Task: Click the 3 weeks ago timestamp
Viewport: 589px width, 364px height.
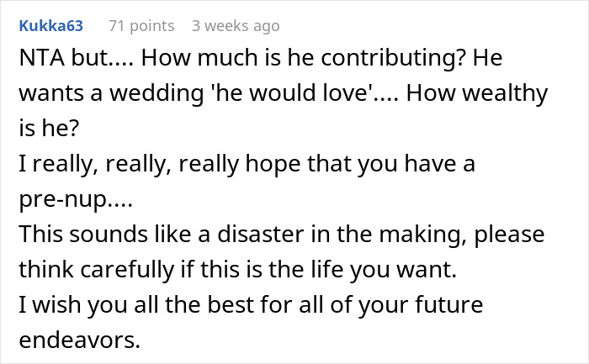Action: click(236, 26)
